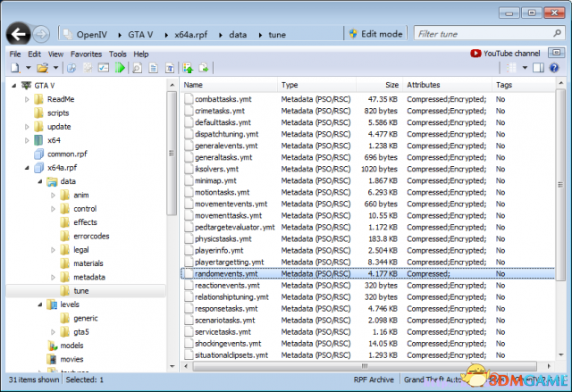
Task: Open the Open folder dropdown arrow
Action: pos(55,68)
